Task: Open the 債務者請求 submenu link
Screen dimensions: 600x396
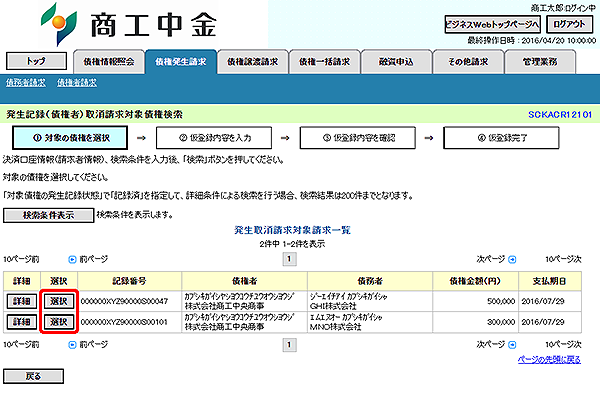Action: click(26, 83)
